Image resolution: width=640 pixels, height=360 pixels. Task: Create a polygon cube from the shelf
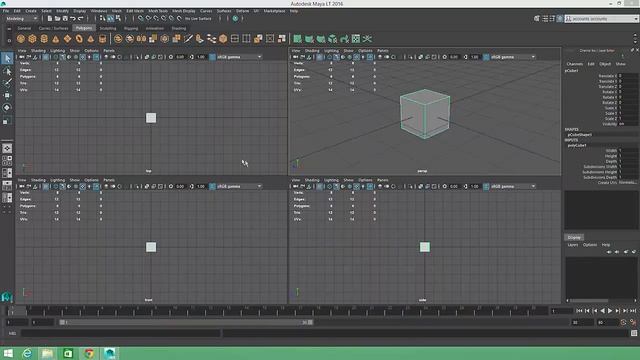pos(32,39)
